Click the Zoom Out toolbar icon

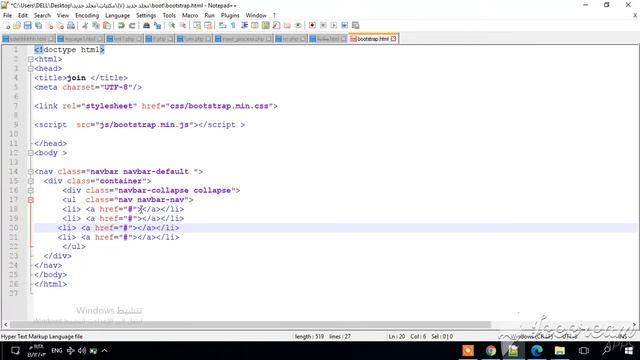coord(183,25)
